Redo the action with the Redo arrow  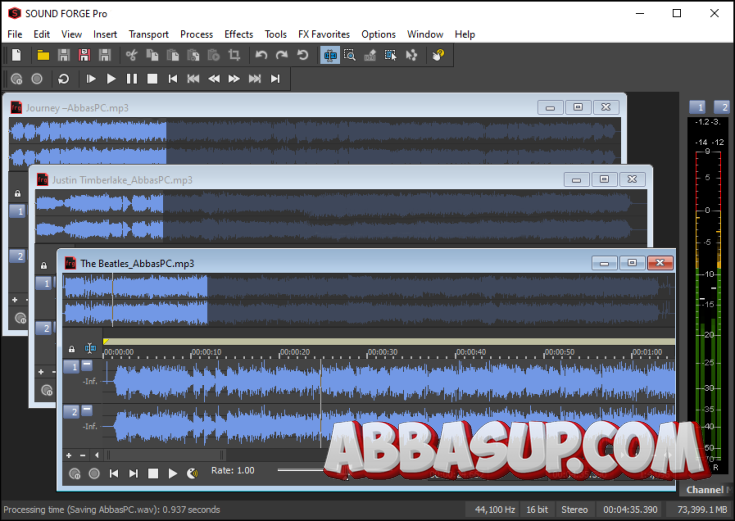[x=282, y=55]
